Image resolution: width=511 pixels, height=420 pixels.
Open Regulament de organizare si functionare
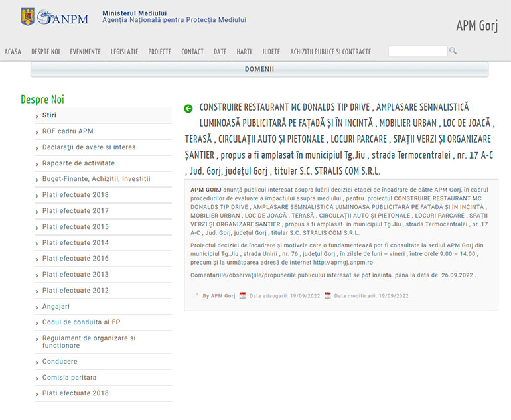point(89,342)
